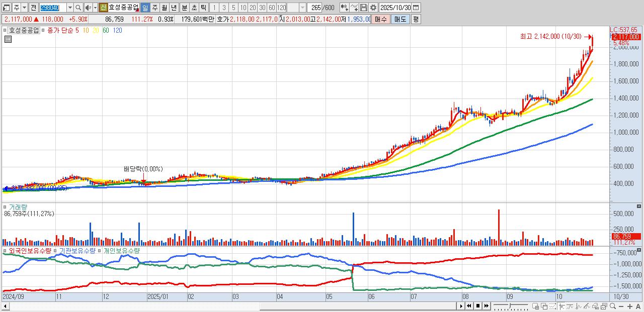Open chart settings gear icon
Screen dimensions: 644x312
tap(373, 8)
